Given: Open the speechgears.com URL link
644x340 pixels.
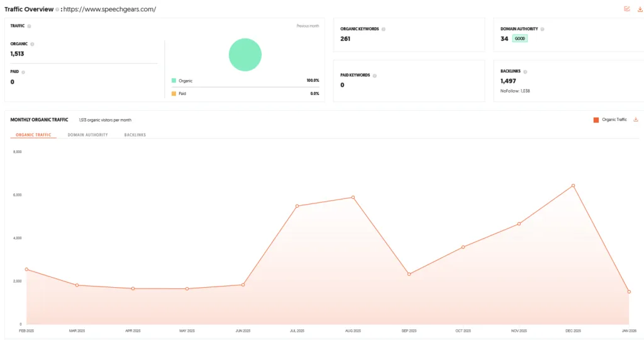Looking at the screenshot, I should (x=109, y=9).
